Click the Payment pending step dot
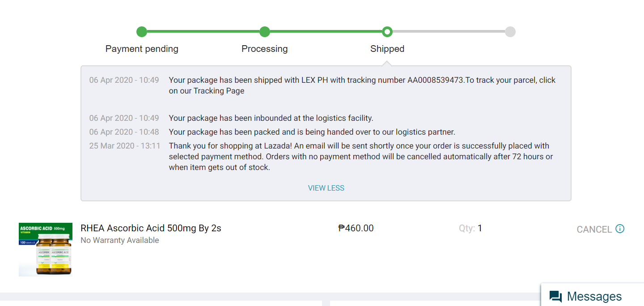The image size is (644, 306). (142, 32)
